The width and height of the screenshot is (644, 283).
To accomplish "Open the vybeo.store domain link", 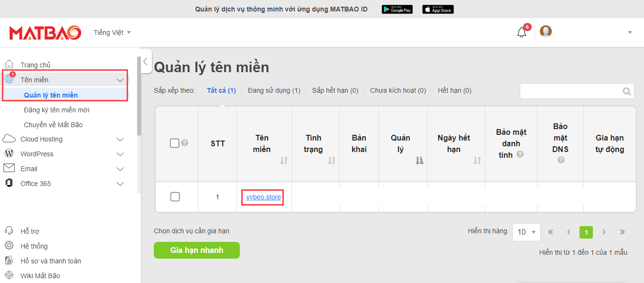I will point(264,197).
